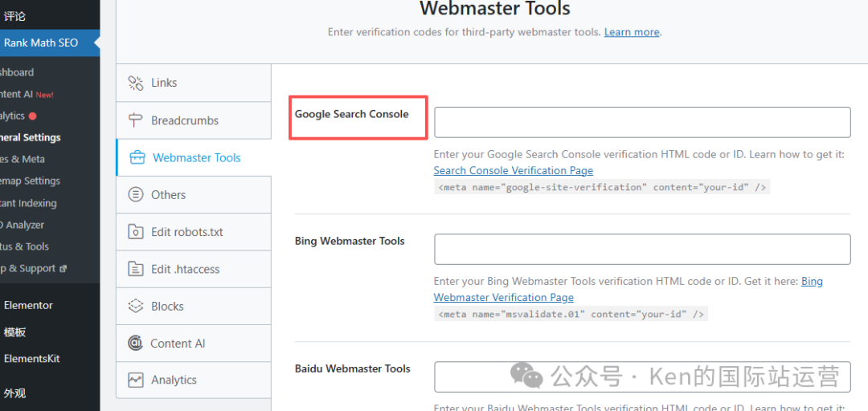Open the Learn more link
The image size is (868, 411).
tap(632, 32)
